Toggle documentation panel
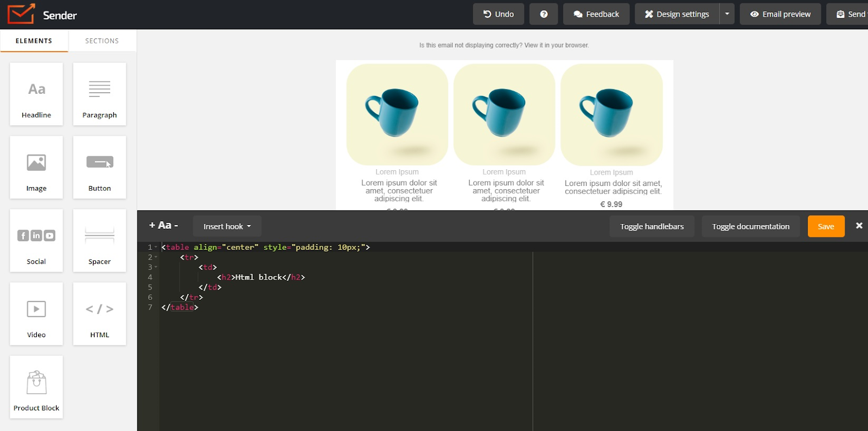868x431 pixels. click(x=750, y=227)
